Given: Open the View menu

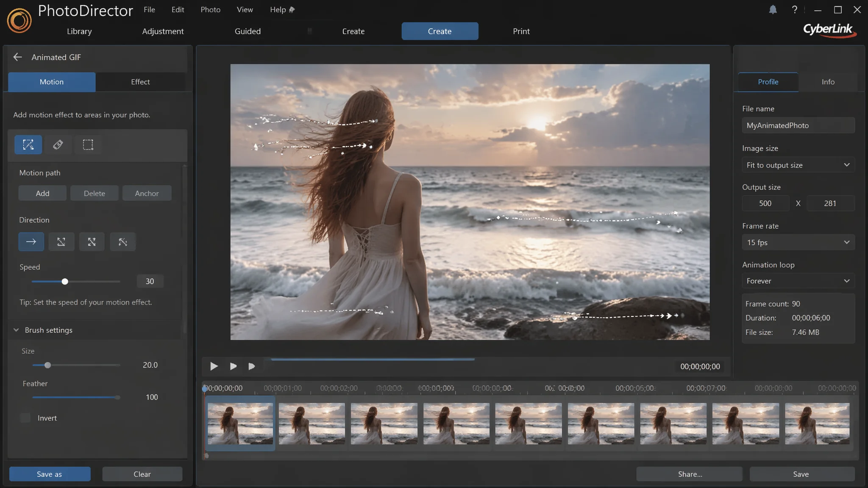Looking at the screenshot, I should (x=245, y=9).
